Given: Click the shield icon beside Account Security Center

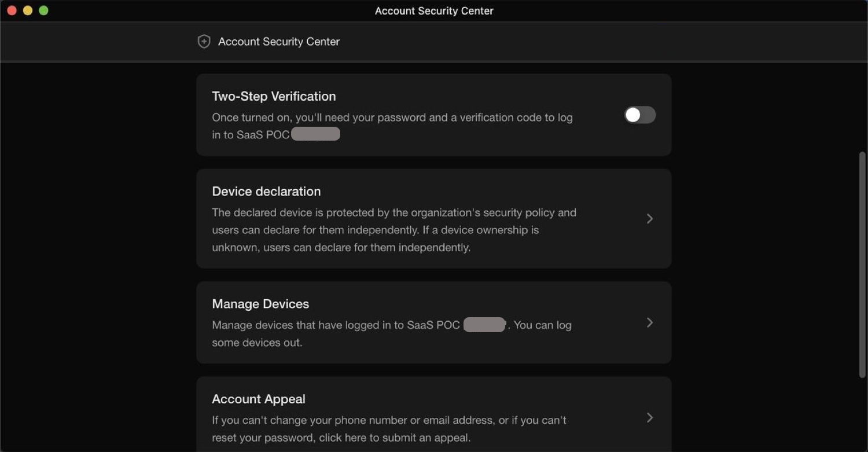Looking at the screenshot, I should point(204,41).
